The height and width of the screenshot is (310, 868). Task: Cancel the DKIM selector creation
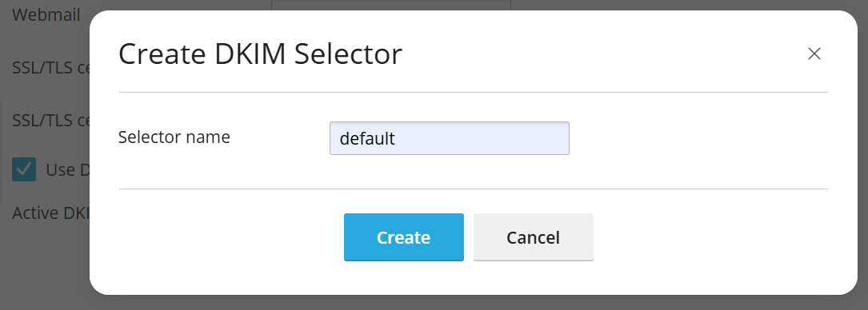click(x=533, y=237)
